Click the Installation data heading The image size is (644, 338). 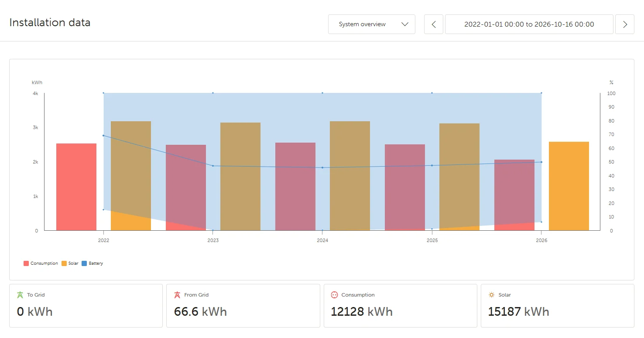pyautogui.click(x=50, y=23)
